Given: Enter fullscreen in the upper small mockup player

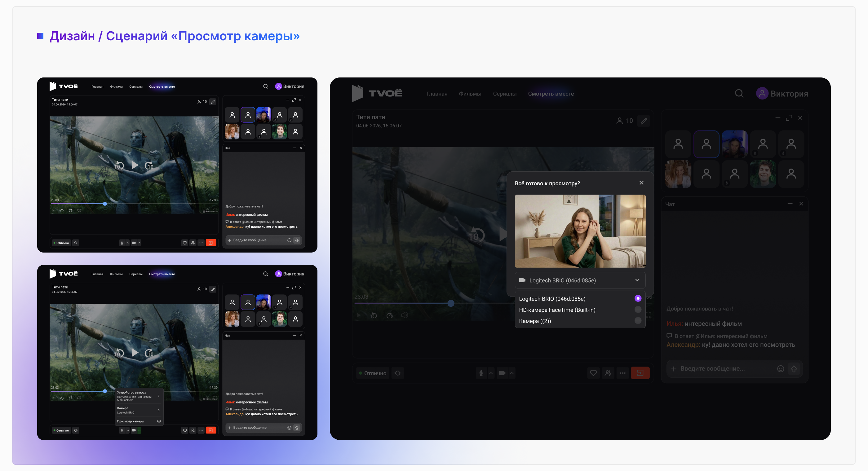Looking at the screenshot, I should [x=215, y=211].
